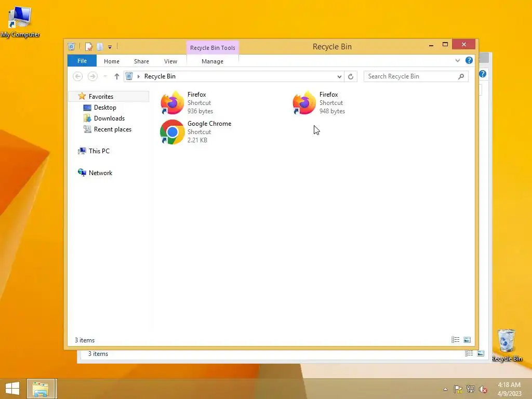The width and height of the screenshot is (532, 399).
Task: Click large icons view button in back window
Action: (x=481, y=353)
